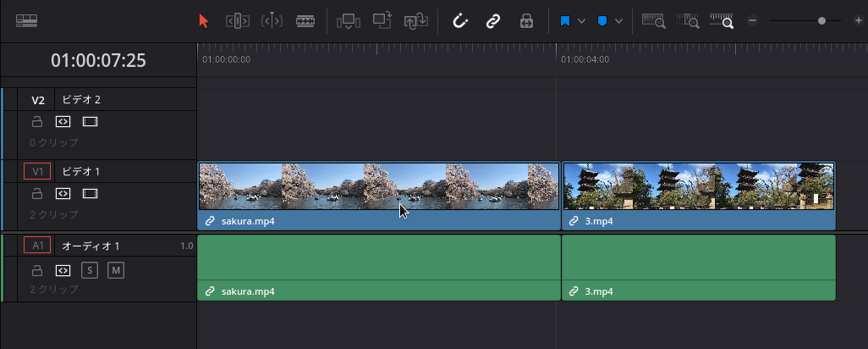
Task: Click the plus zoom in button
Action: tap(859, 21)
